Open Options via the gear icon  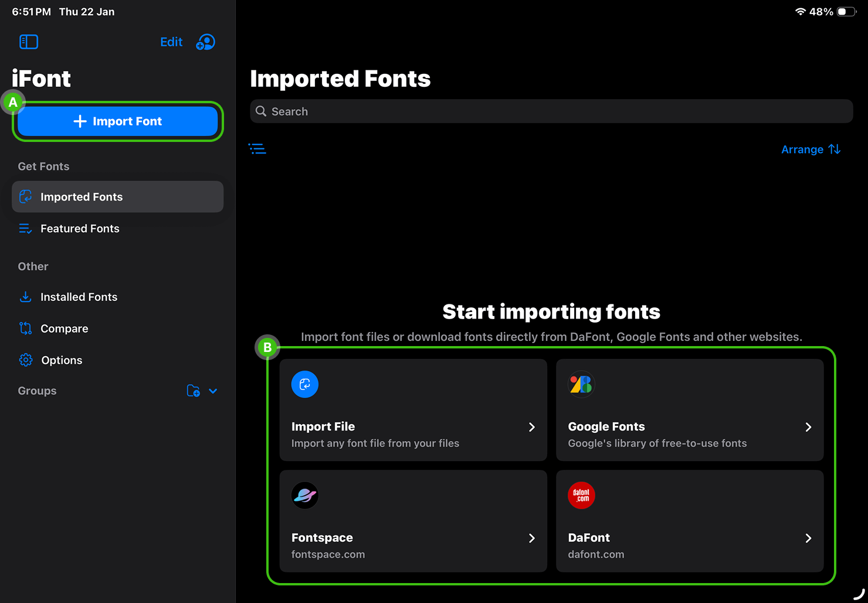coord(26,360)
